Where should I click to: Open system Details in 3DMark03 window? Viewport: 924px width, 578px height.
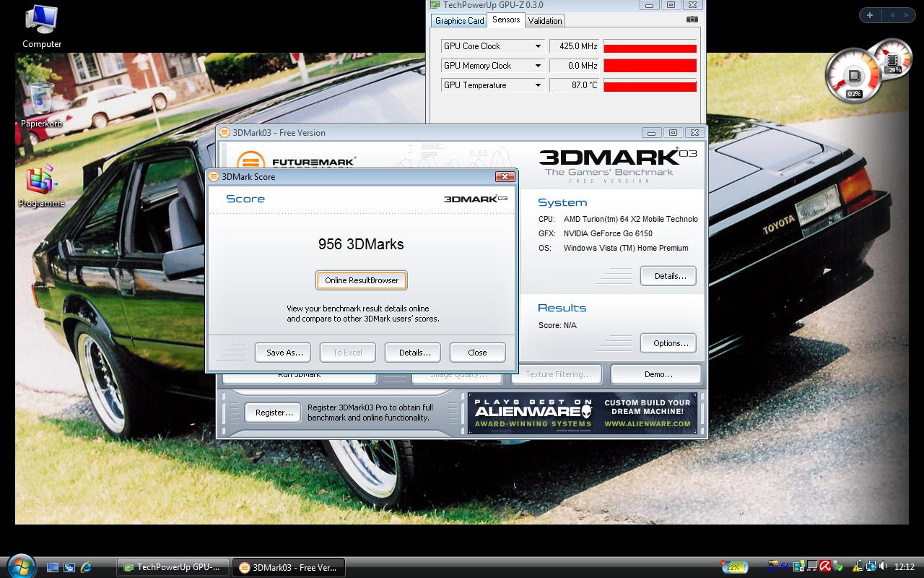coord(668,276)
